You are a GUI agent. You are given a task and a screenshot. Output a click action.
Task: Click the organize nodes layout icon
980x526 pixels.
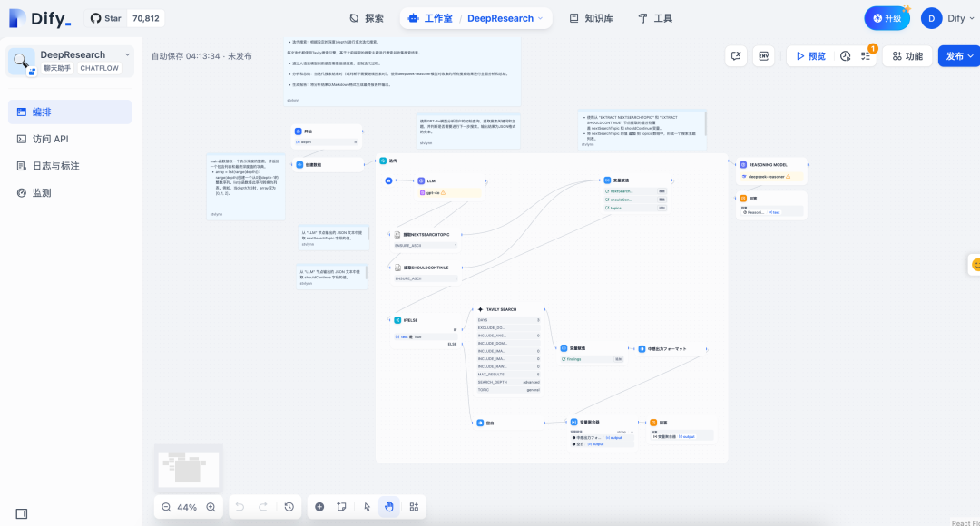pos(414,507)
